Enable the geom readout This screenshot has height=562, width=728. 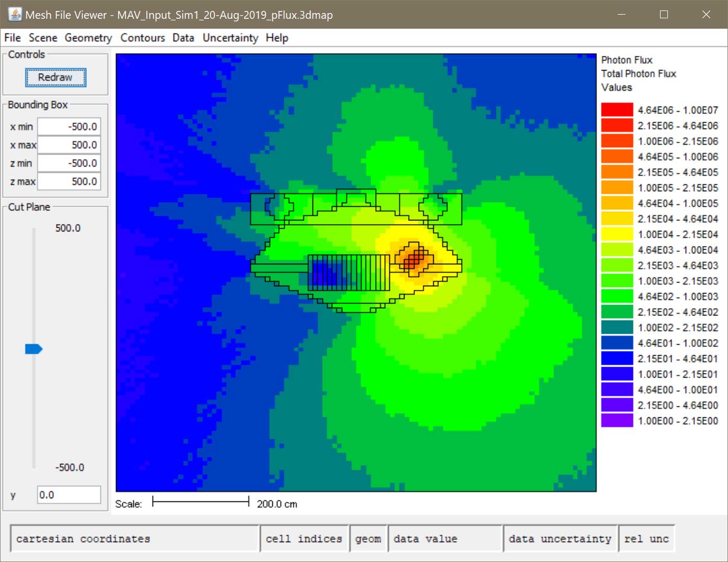coord(368,538)
